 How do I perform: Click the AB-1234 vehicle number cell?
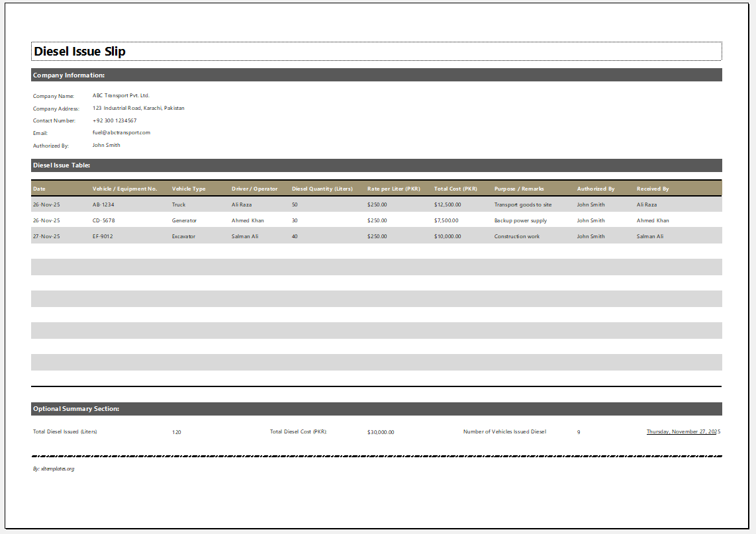click(x=103, y=204)
